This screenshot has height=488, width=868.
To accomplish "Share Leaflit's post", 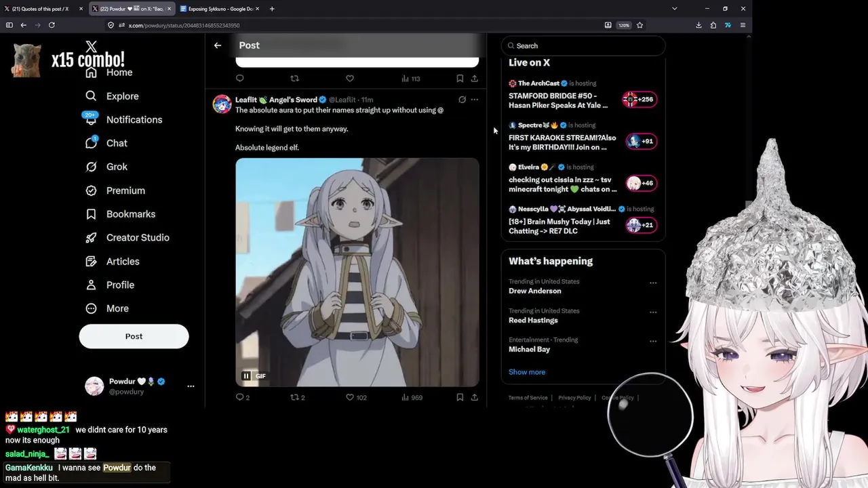I will (475, 397).
